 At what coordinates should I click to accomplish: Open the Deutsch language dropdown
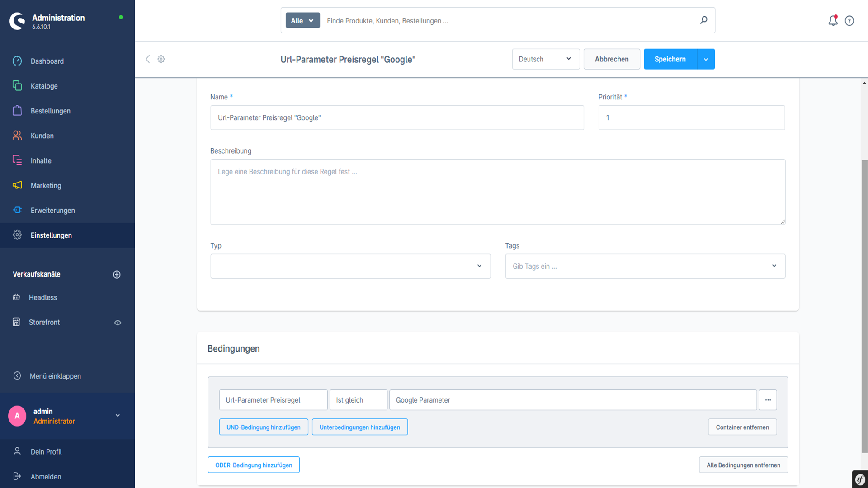(546, 59)
